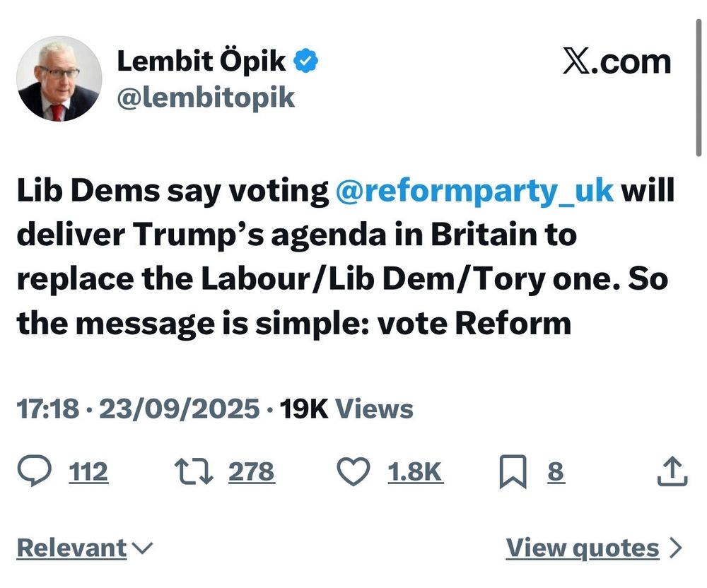
Task: Click the arrow beside View quotes
Action: click(x=676, y=548)
